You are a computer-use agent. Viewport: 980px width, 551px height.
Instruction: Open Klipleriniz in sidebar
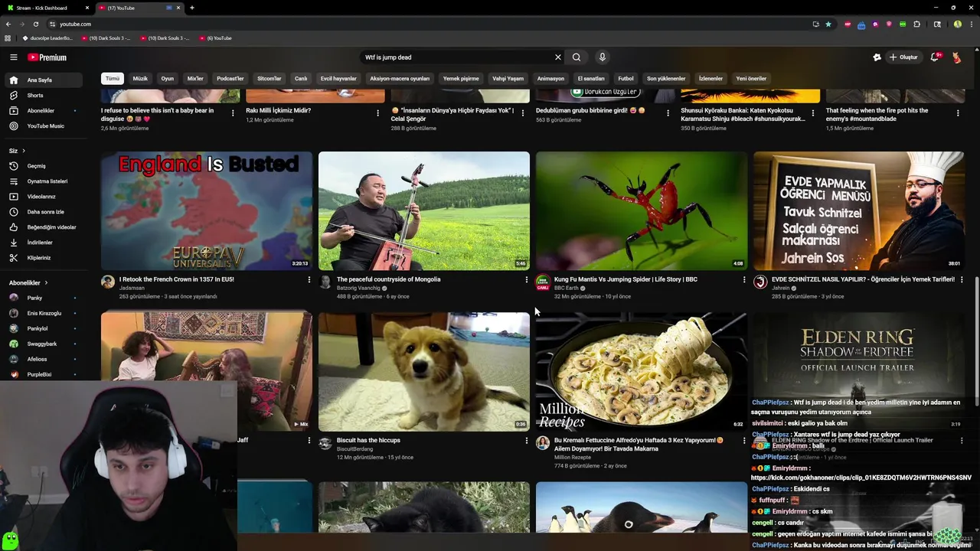(42, 258)
